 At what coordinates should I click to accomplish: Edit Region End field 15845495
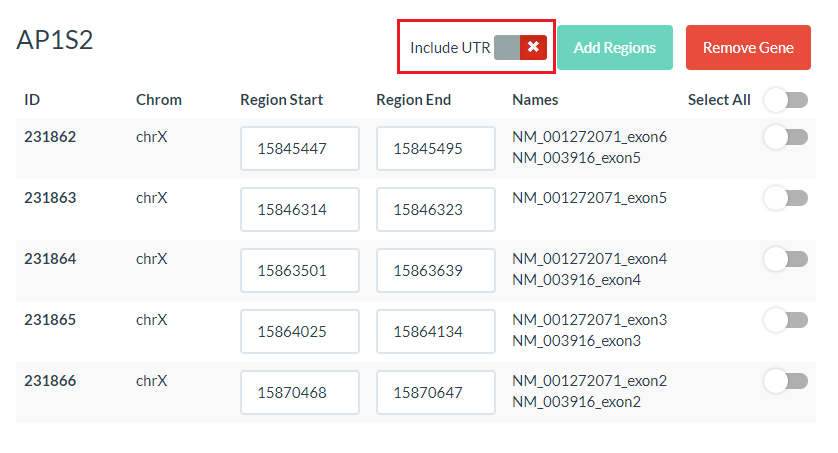point(436,149)
